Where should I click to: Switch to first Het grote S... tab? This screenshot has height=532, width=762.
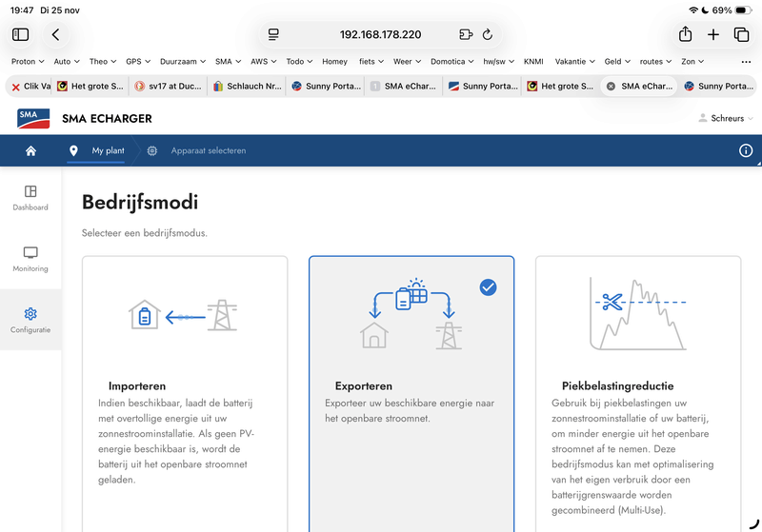click(x=90, y=87)
